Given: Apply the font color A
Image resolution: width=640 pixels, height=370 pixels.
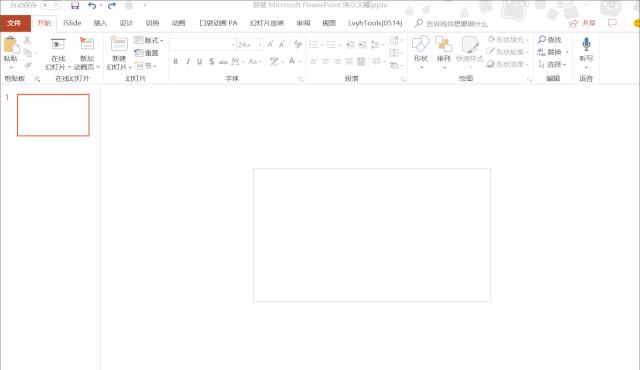Looking at the screenshot, I should tap(292, 62).
